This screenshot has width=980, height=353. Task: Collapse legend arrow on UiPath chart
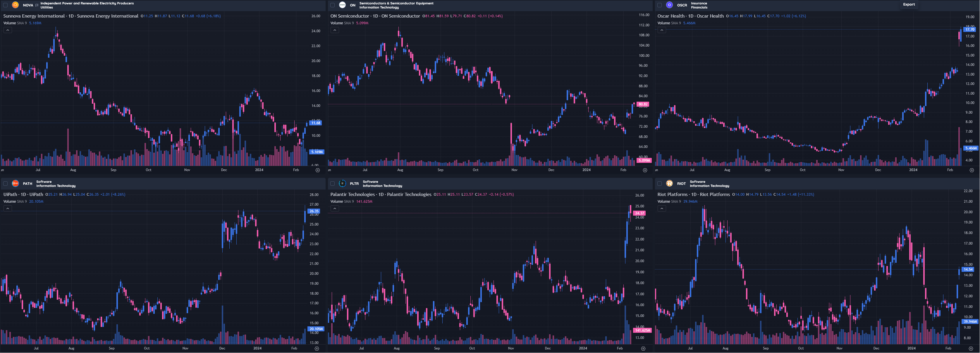pos(8,208)
